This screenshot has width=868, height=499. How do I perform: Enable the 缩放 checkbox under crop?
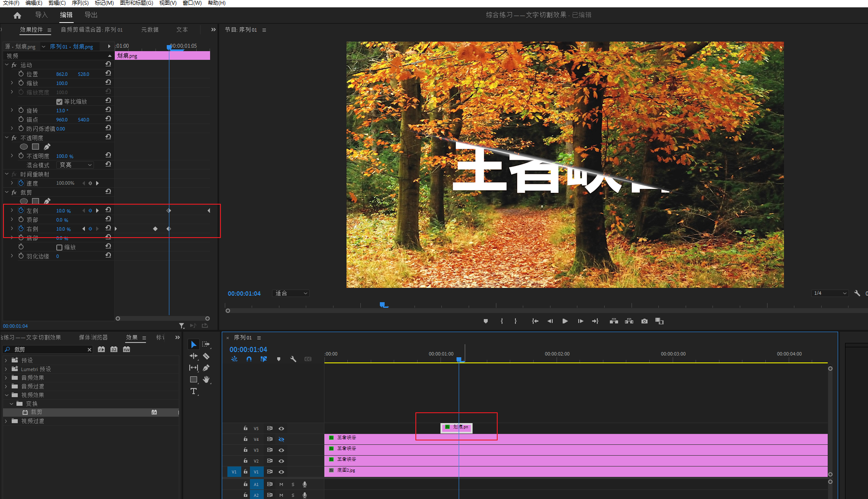coord(59,248)
